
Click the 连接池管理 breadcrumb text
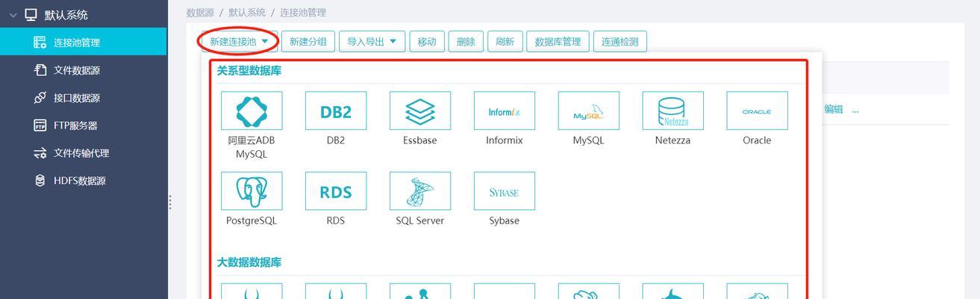[303, 13]
